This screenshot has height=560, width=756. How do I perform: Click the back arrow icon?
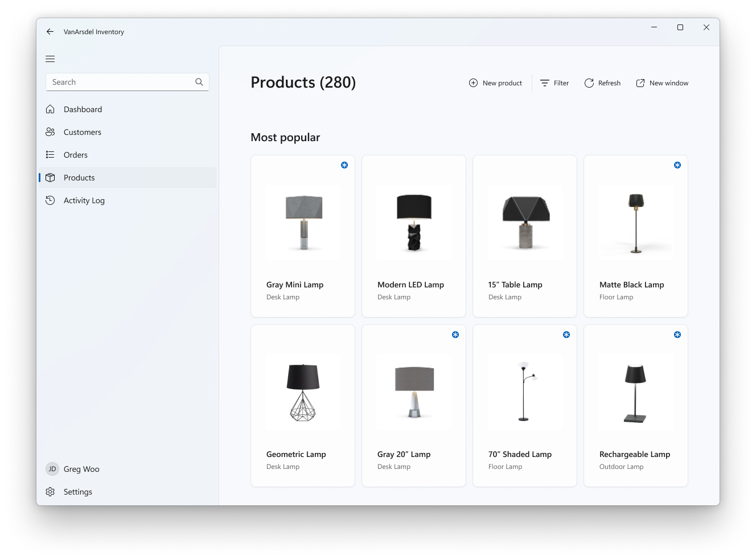click(50, 32)
